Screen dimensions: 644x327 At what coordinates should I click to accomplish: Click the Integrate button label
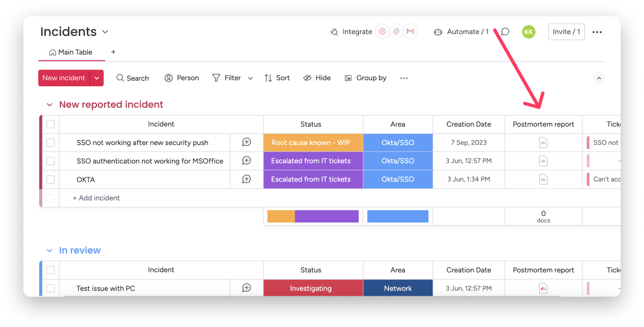(x=357, y=32)
